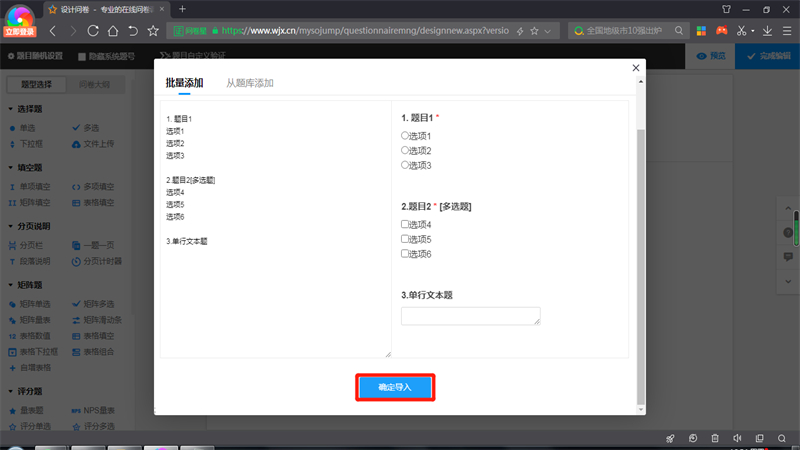This screenshot has height=450, width=800.
Task: Click the right-side panel down chevron
Action: click(788, 282)
